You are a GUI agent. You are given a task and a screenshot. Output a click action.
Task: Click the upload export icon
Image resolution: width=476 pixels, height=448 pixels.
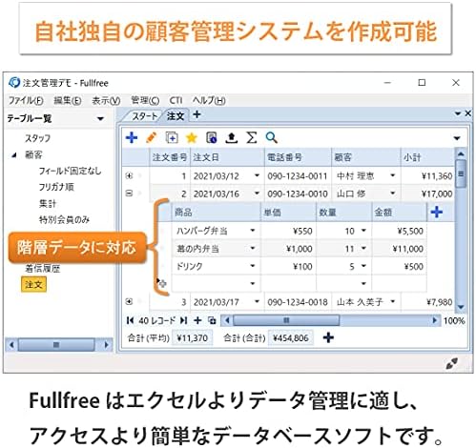[231, 137]
